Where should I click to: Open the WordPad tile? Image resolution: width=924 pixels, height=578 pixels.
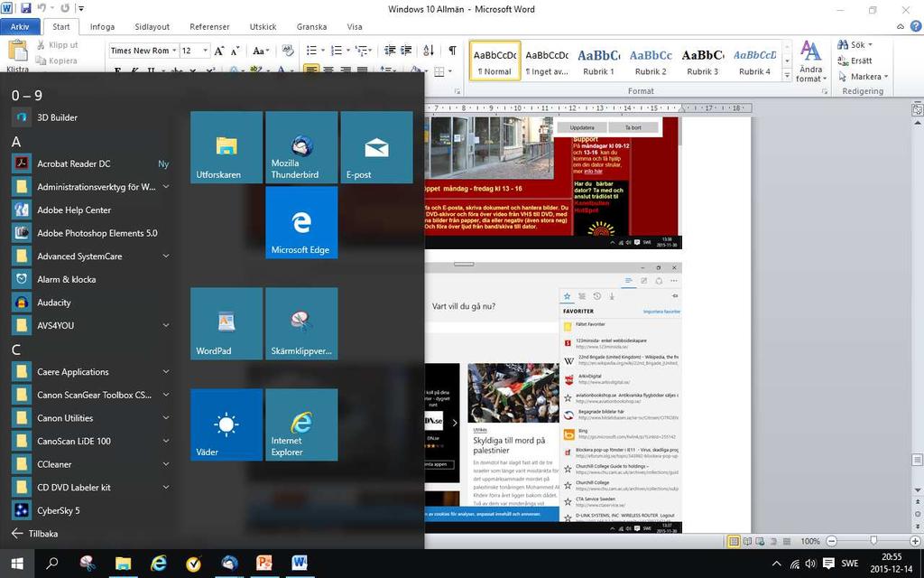pos(226,323)
